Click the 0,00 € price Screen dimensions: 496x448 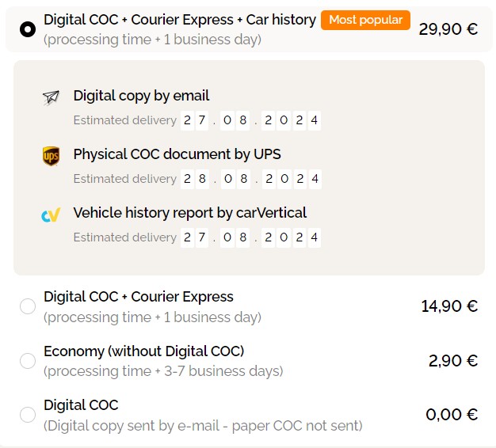click(452, 414)
